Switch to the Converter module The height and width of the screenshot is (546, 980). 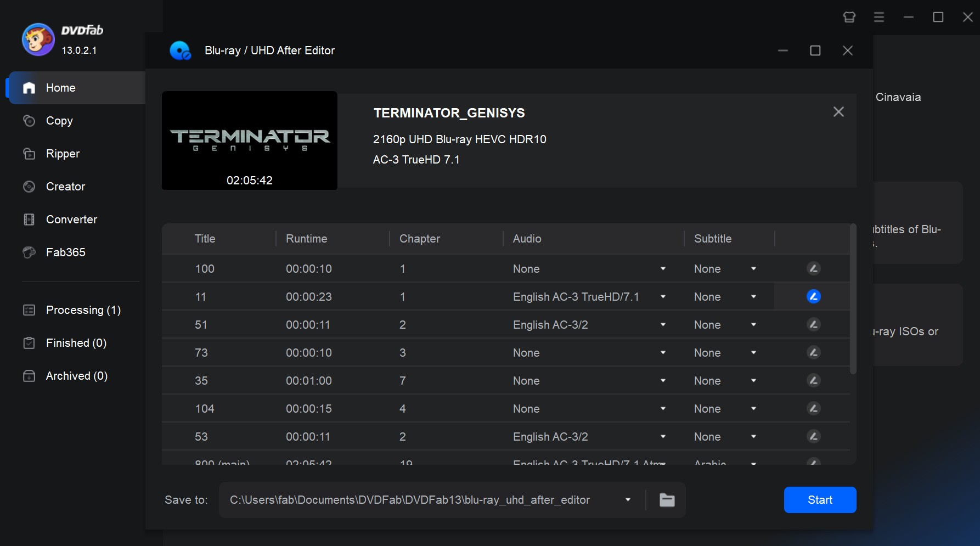coord(71,219)
